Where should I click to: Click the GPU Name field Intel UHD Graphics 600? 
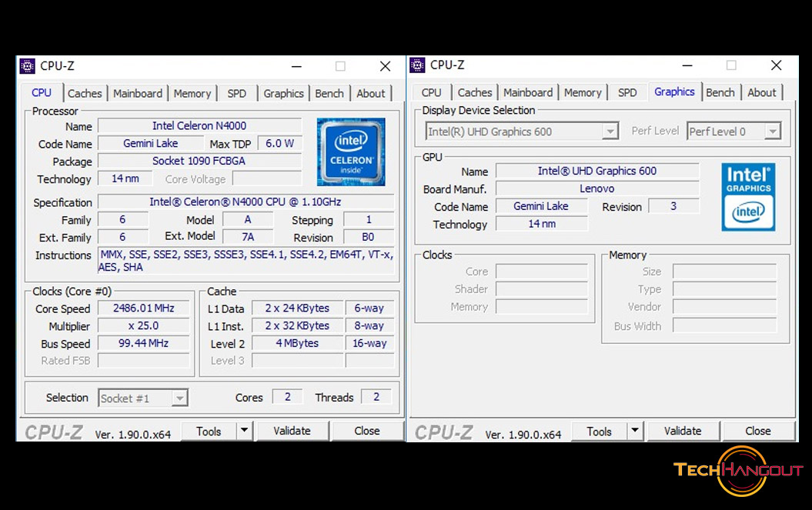pos(597,171)
